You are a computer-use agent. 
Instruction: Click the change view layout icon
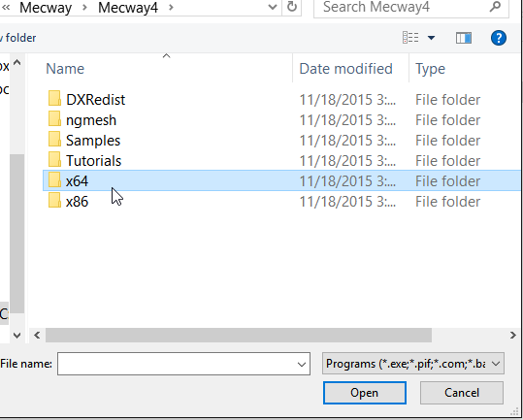410,38
